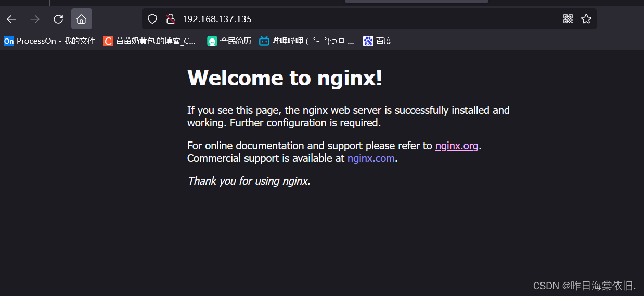Open the browser home page

tap(81, 19)
